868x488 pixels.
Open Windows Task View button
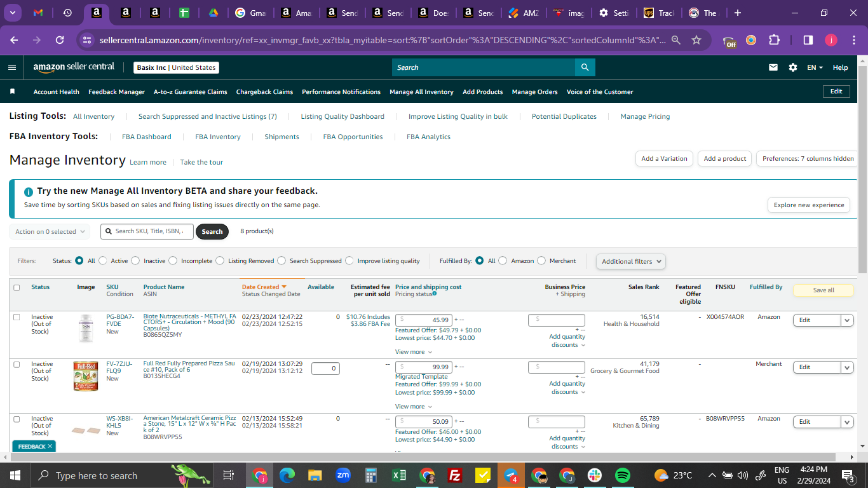(x=229, y=475)
